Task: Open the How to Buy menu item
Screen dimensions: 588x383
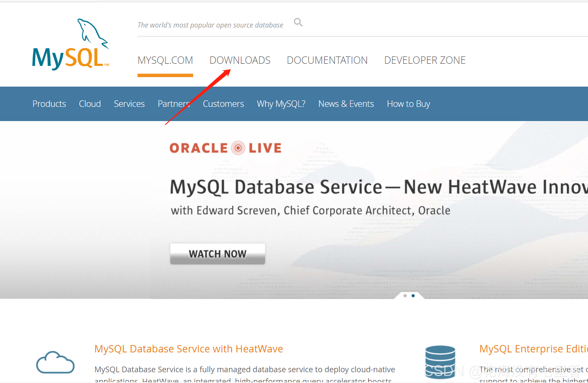Action: click(x=409, y=104)
